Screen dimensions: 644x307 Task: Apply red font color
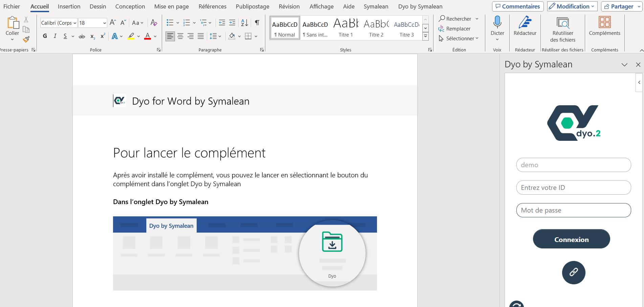click(x=148, y=36)
